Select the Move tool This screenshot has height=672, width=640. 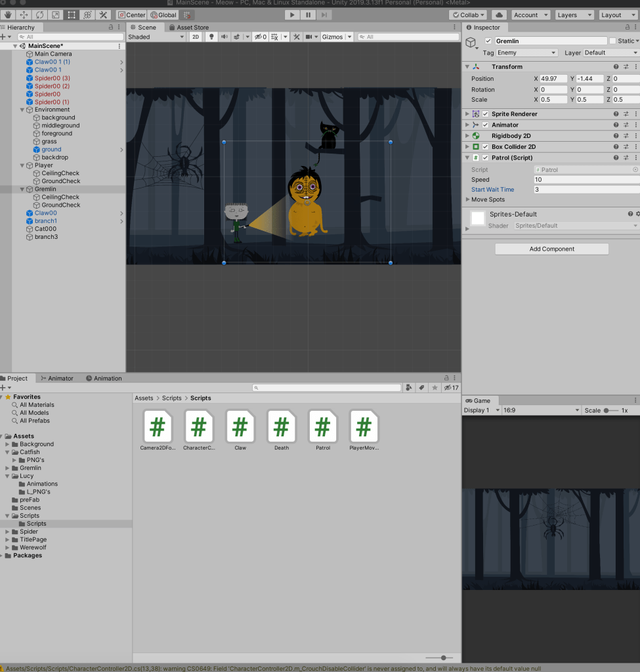pos(24,14)
